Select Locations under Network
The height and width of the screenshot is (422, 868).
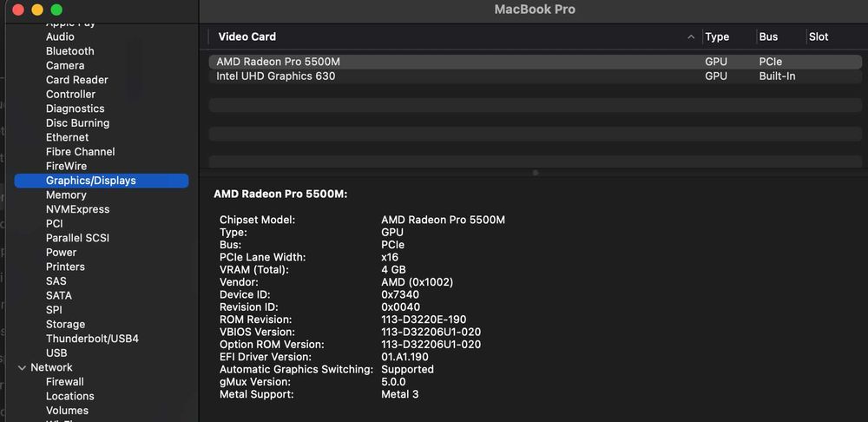click(x=69, y=397)
